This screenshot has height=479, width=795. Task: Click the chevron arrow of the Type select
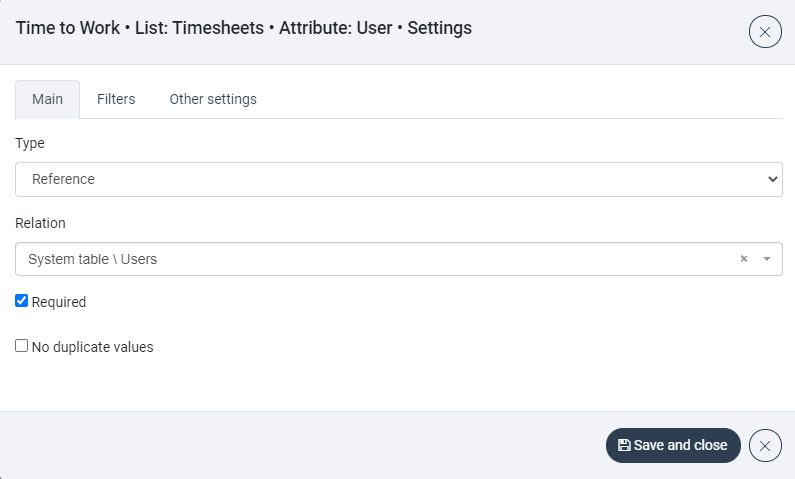[x=772, y=179]
